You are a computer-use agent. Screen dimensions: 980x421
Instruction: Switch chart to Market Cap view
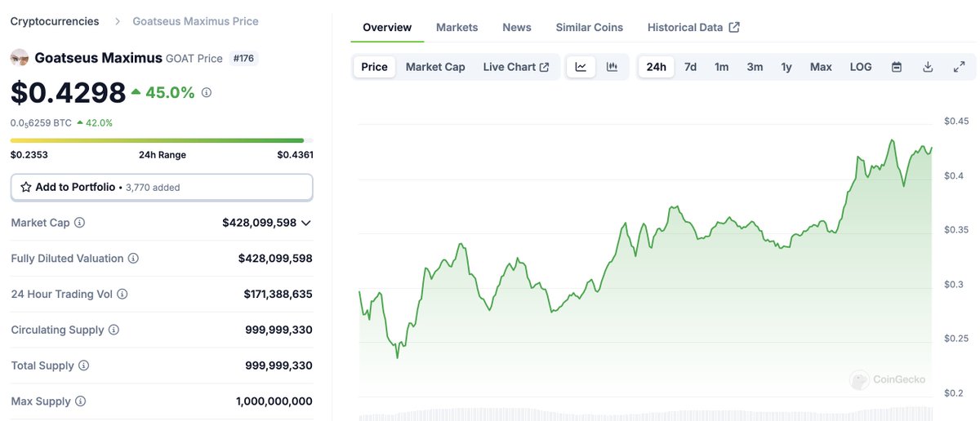tap(435, 67)
